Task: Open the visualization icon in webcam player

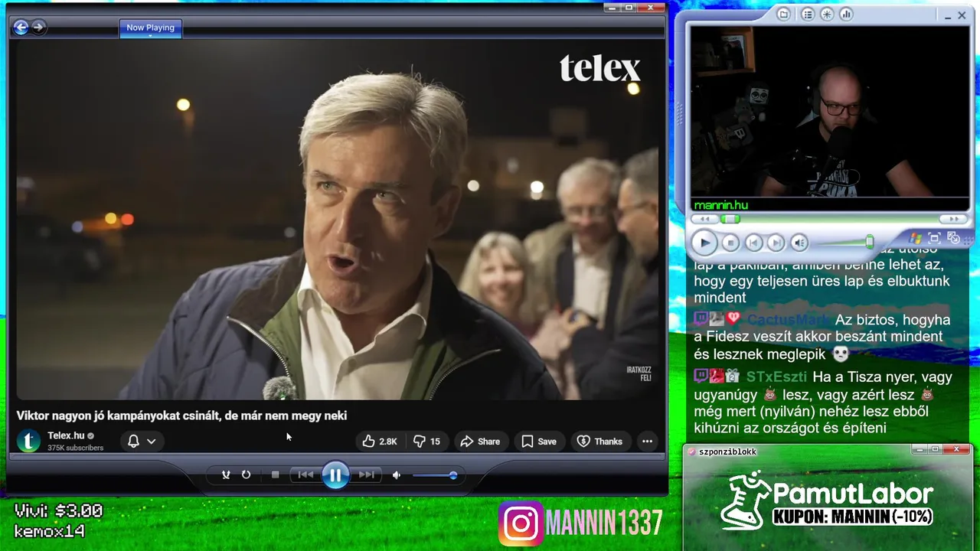Action: click(x=827, y=14)
